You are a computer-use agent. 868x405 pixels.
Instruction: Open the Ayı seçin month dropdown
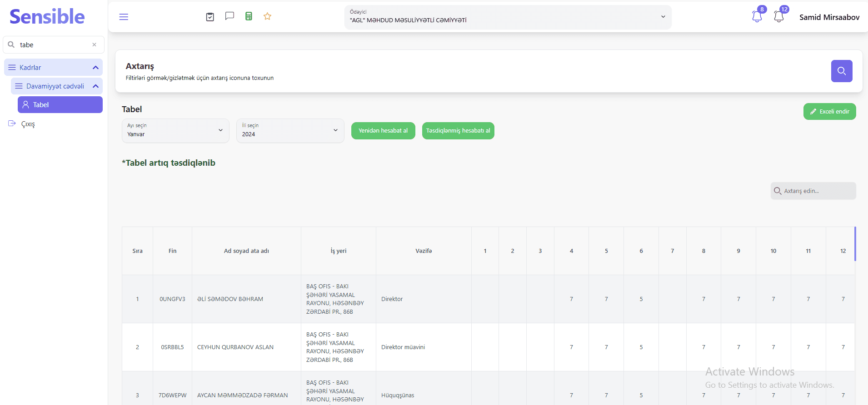(175, 131)
